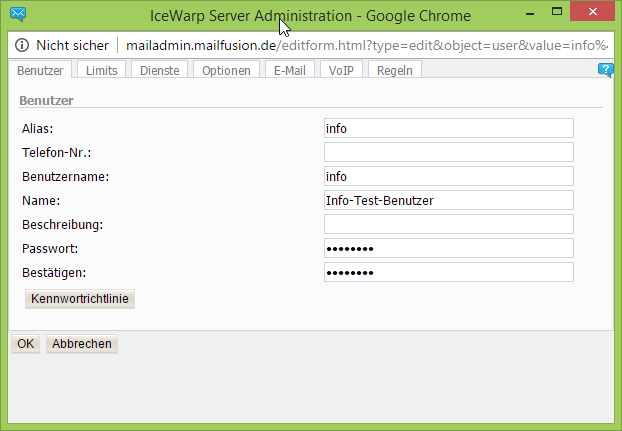Close the IceWarp Server Administration window
The image size is (622, 431).
593,11
